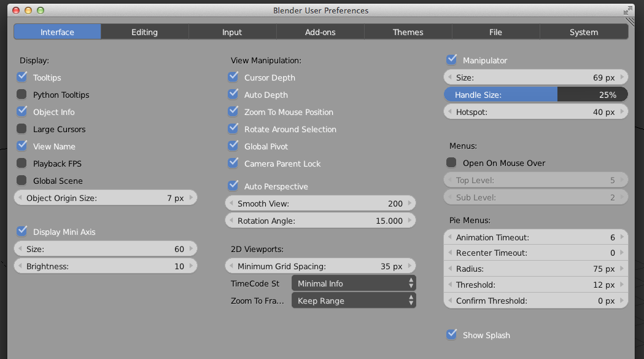Image resolution: width=644 pixels, height=359 pixels.
Task: Decrease Object Origin Size with left arrow
Action: pos(20,198)
